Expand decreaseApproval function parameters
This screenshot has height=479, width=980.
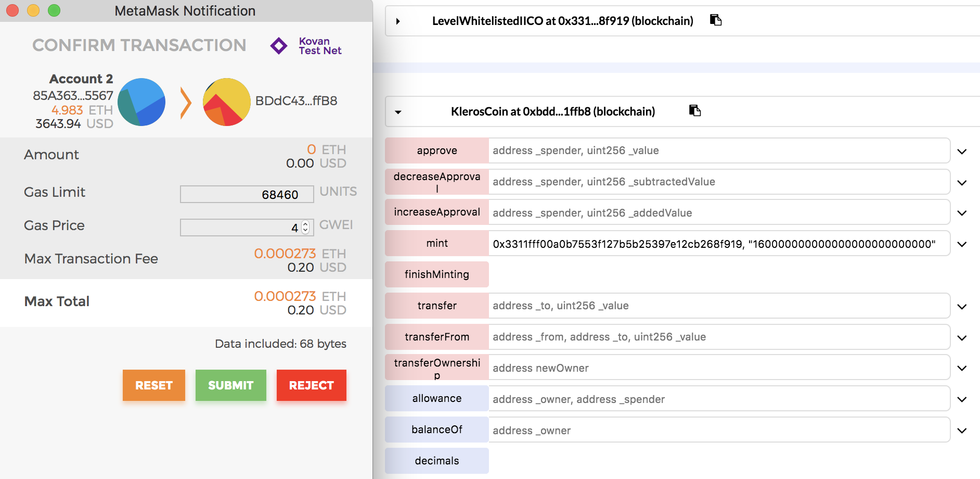tap(962, 183)
